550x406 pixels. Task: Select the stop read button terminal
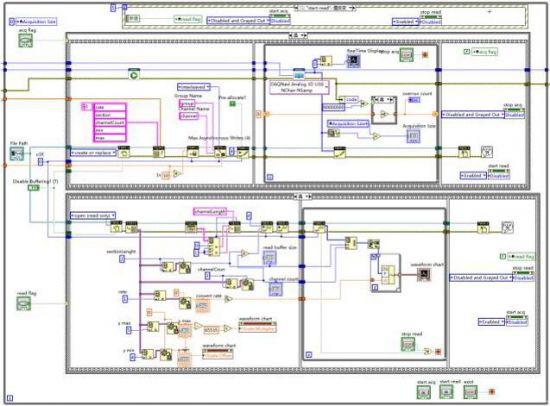(408, 344)
